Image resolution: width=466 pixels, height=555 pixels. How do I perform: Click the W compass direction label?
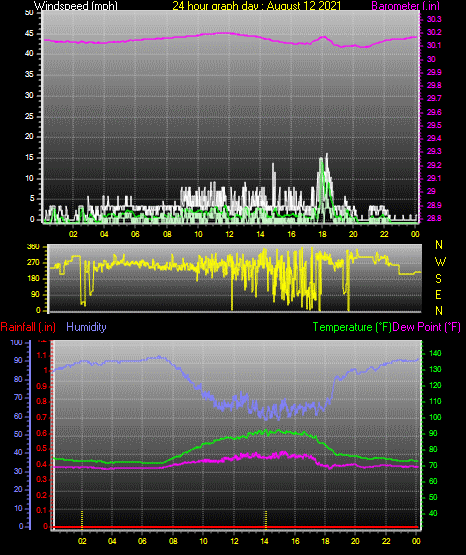point(440,262)
